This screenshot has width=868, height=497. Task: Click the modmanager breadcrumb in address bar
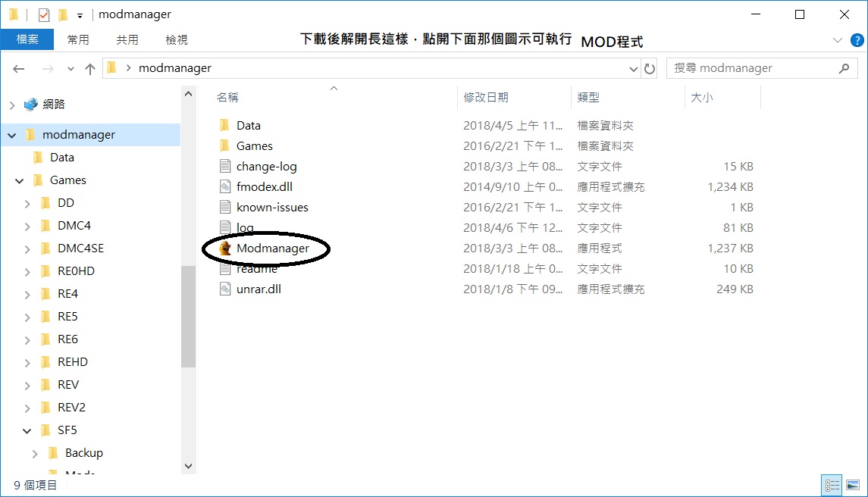pos(175,68)
